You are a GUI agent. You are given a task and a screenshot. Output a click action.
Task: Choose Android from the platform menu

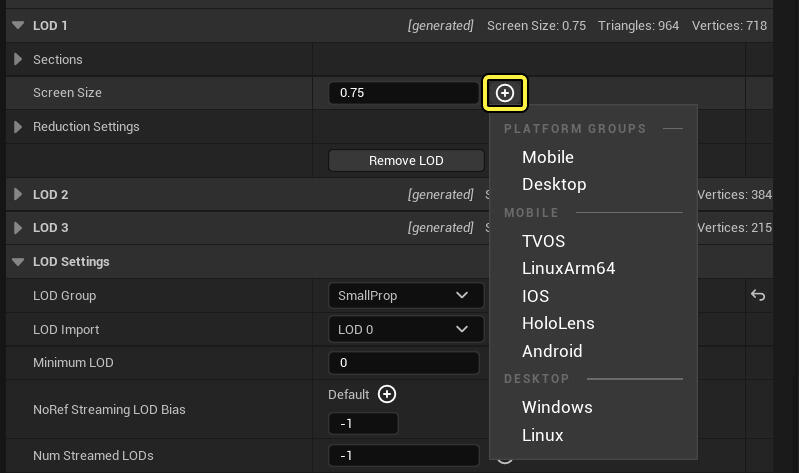coord(552,351)
